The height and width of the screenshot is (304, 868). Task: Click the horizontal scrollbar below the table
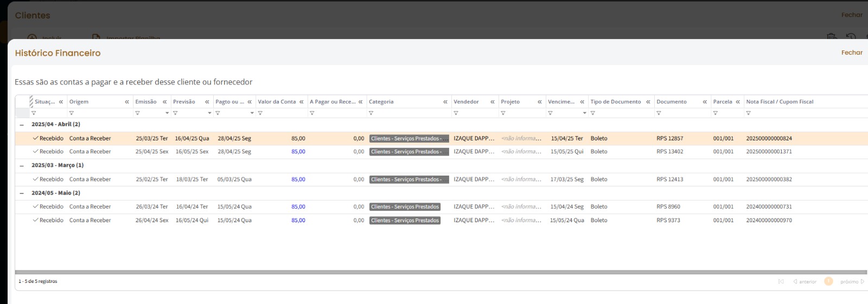click(434, 272)
